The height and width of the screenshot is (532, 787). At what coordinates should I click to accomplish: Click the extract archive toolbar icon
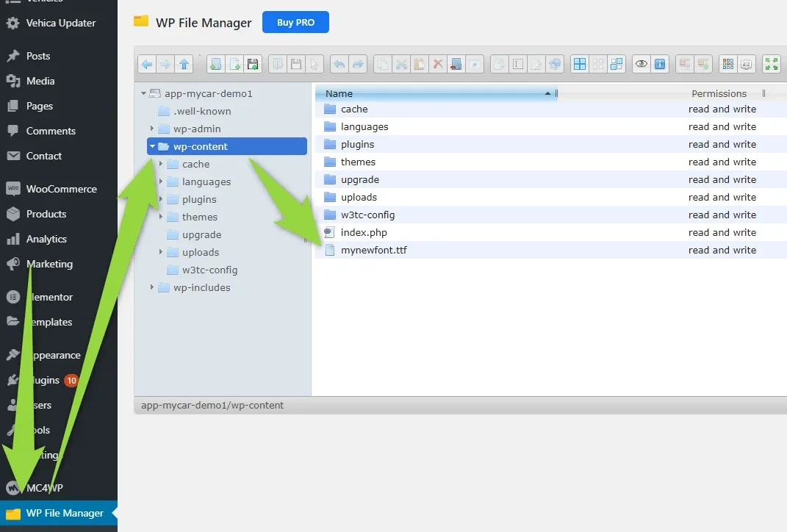pos(685,64)
